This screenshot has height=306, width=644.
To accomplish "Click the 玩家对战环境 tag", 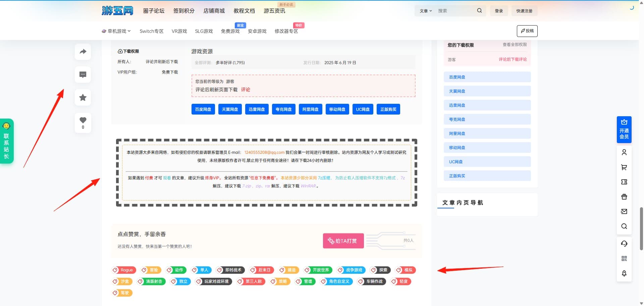I will click(x=214, y=281).
